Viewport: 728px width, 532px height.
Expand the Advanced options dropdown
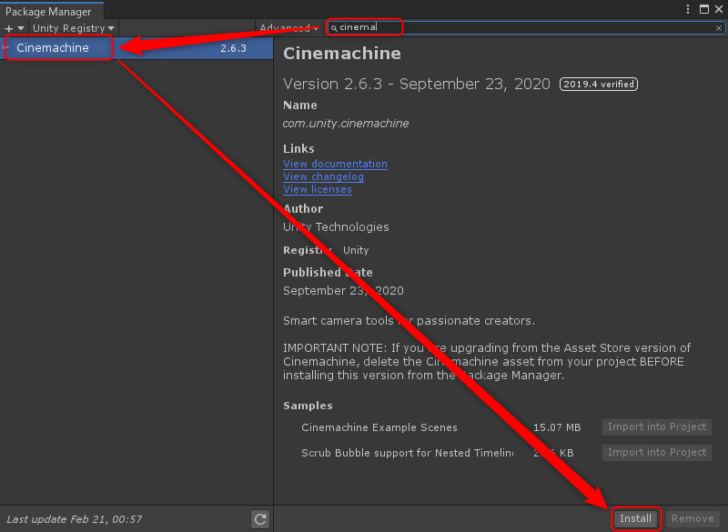(288, 28)
